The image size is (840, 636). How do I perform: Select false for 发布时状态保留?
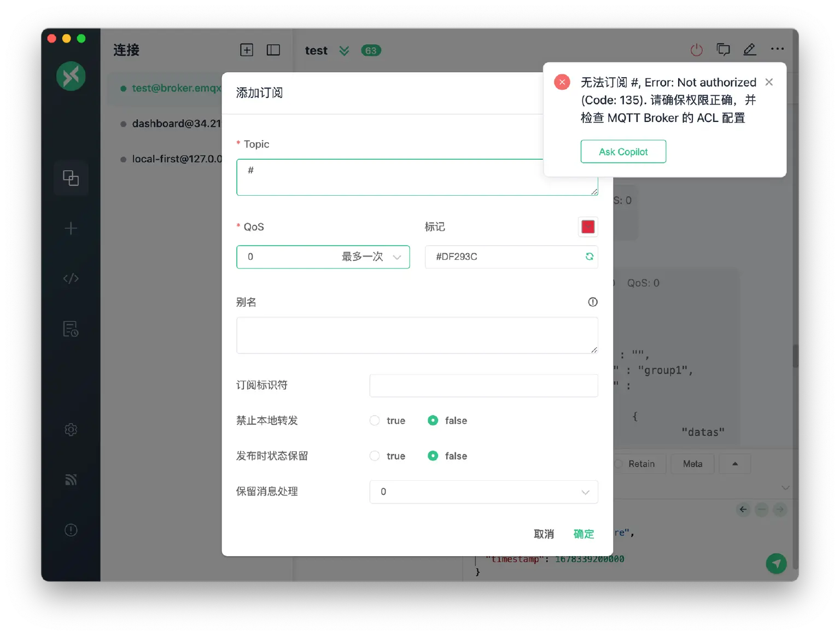[x=433, y=456]
